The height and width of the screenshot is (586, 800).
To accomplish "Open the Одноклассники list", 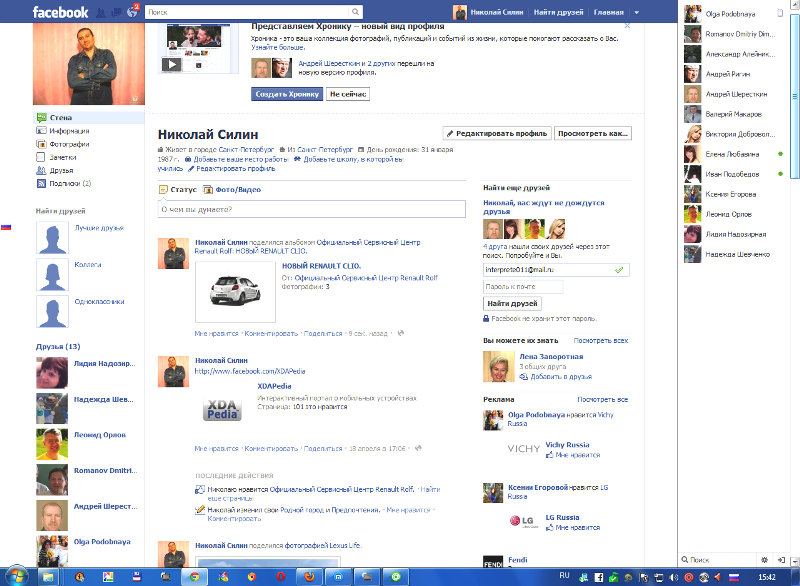I will [99, 301].
